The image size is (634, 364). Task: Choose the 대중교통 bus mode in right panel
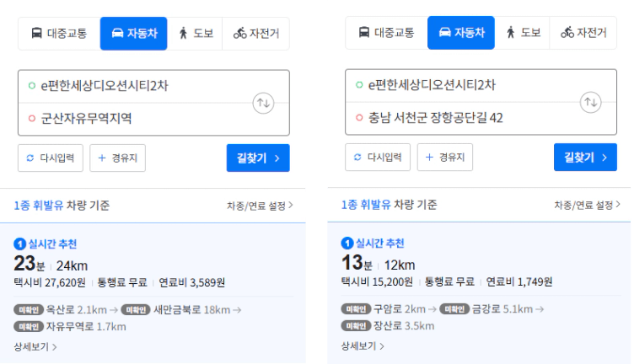coord(387,33)
